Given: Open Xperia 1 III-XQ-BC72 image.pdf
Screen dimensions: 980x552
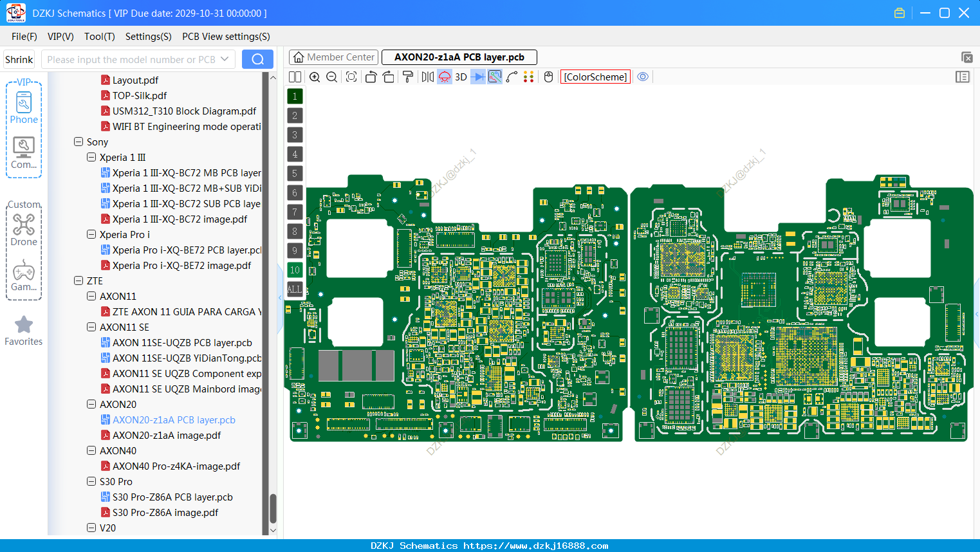Looking at the screenshot, I should (180, 219).
